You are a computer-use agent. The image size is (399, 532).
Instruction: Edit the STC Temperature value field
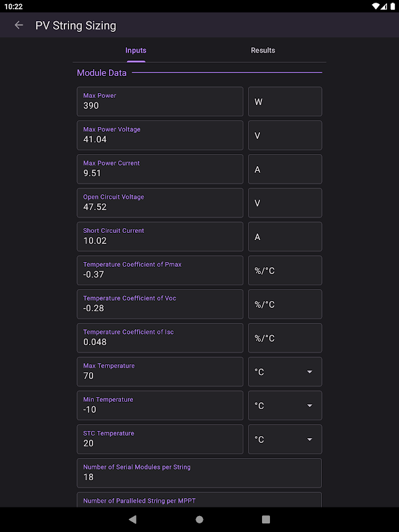[160, 440]
